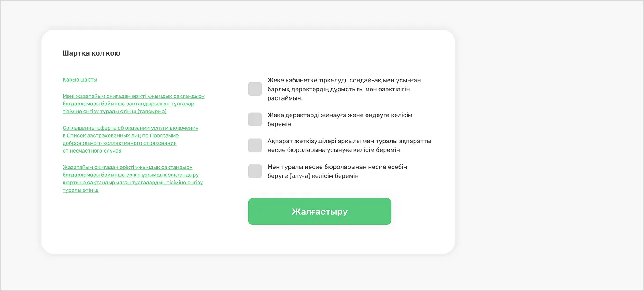Open the loan agreement document link
The height and width of the screenshot is (291, 644).
80,80
